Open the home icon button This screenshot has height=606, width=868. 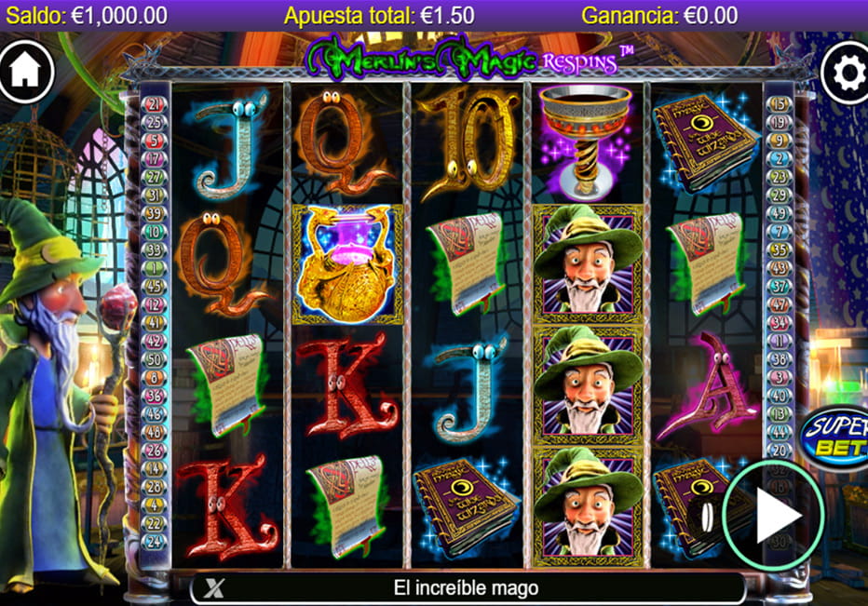point(25,72)
